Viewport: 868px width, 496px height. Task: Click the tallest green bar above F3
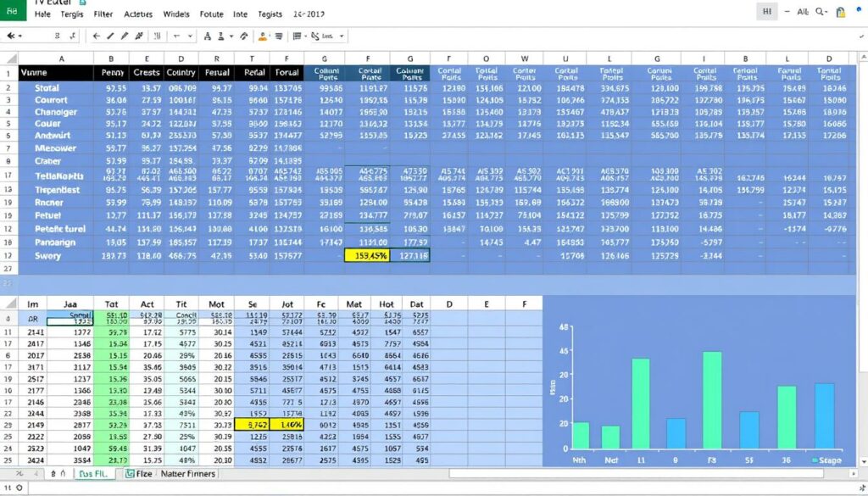point(712,400)
